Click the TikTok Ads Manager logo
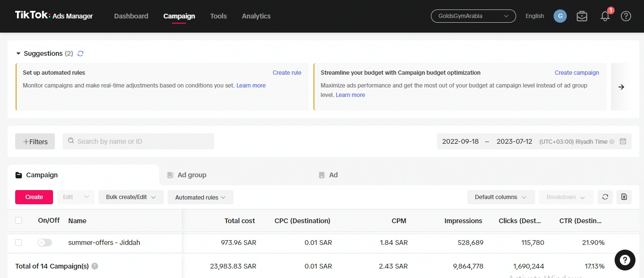The width and height of the screenshot is (644, 278). [54, 16]
